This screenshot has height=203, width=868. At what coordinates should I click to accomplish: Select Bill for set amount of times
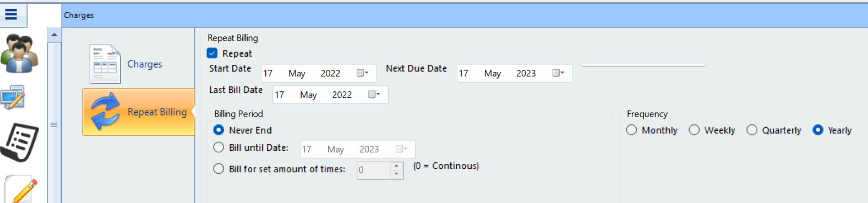coord(219,169)
